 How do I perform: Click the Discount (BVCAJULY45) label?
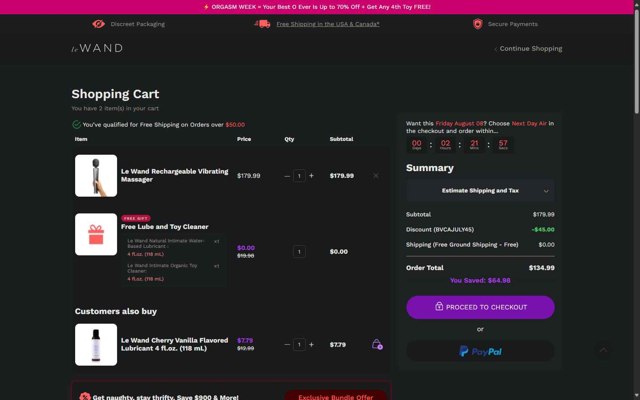440,229
